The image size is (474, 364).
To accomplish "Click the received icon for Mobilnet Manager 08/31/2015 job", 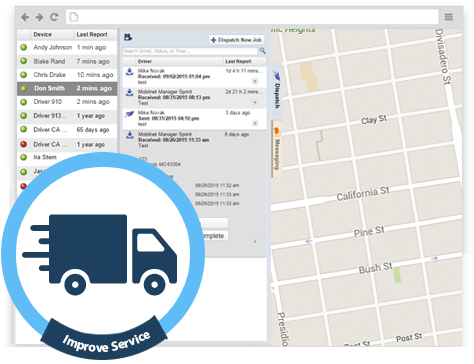I will pos(129,93).
